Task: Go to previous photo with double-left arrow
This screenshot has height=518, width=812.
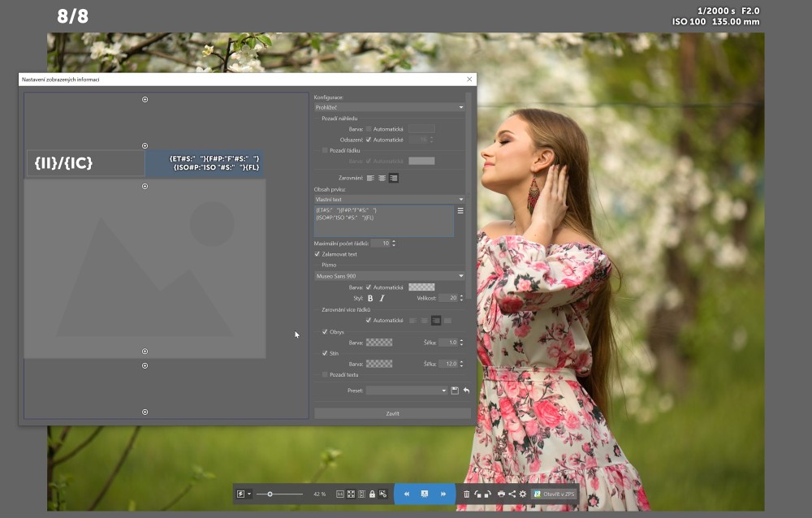Action: [x=407, y=494]
